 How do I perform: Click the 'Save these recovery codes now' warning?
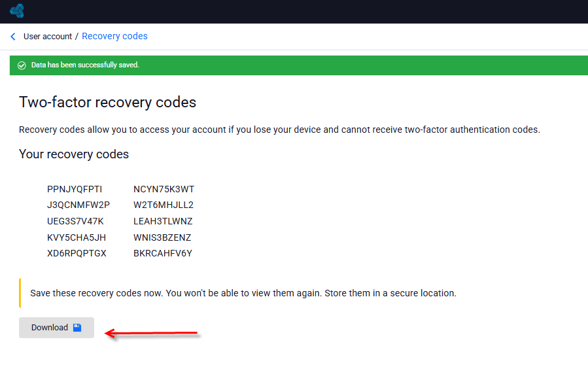click(243, 293)
